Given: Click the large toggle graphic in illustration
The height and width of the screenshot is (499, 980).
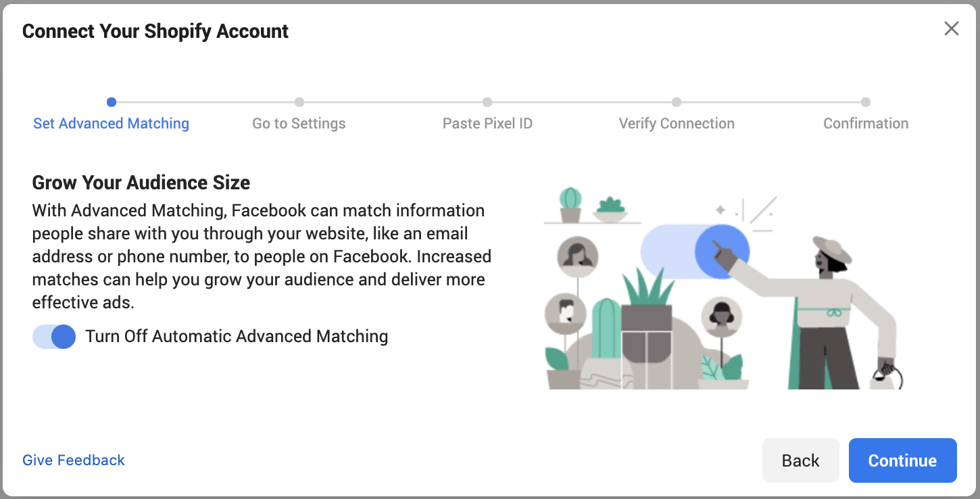Looking at the screenshot, I should coord(695,252).
